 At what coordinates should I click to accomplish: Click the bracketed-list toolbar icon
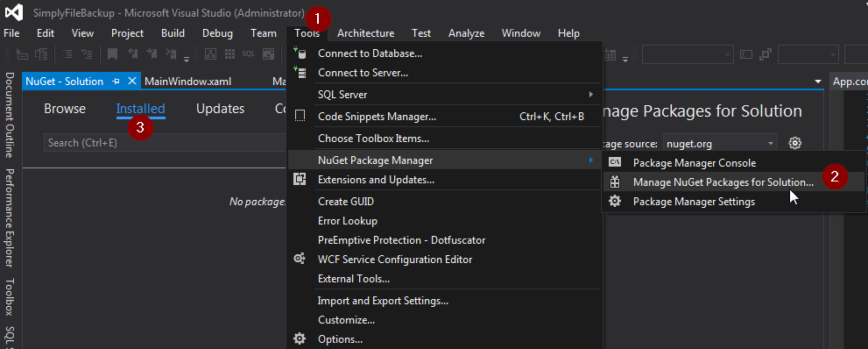41,53
